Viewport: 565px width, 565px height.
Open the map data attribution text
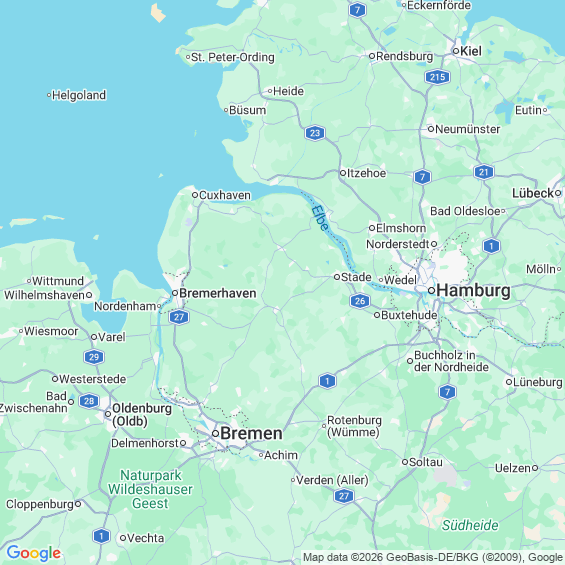point(433,557)
